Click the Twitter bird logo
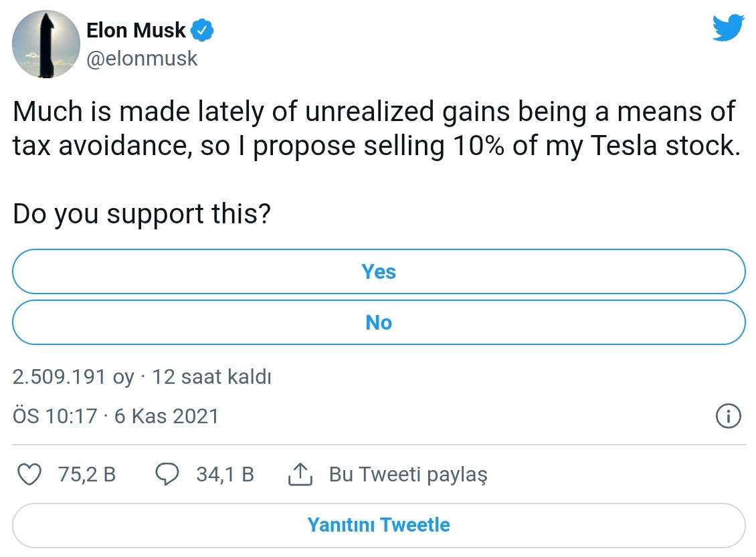 tap(729, 28)
